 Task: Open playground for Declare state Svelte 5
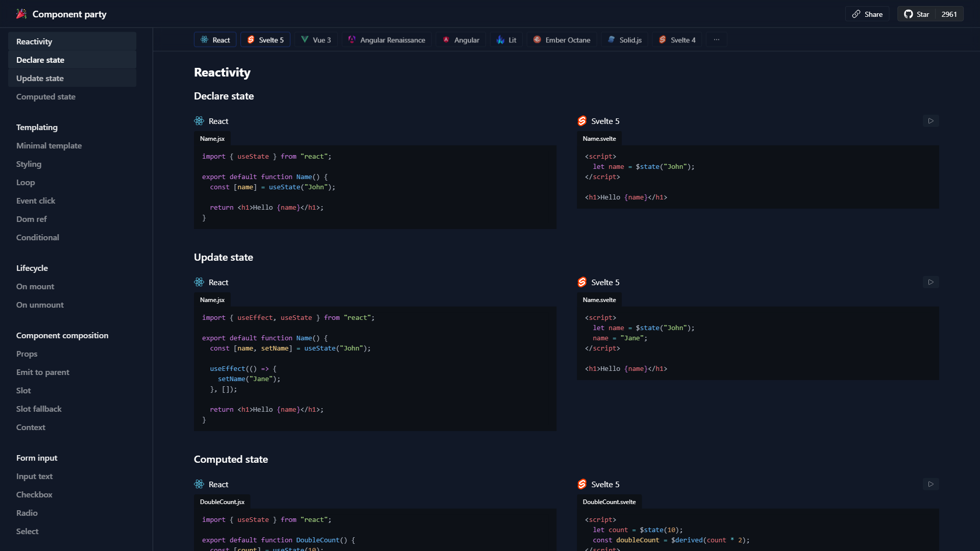coord(931,121)
